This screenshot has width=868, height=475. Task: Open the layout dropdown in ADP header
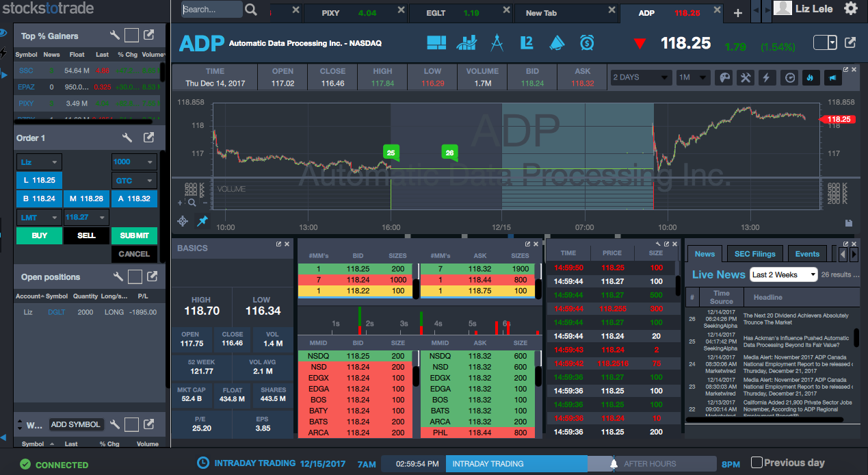(x=825, y=42)
